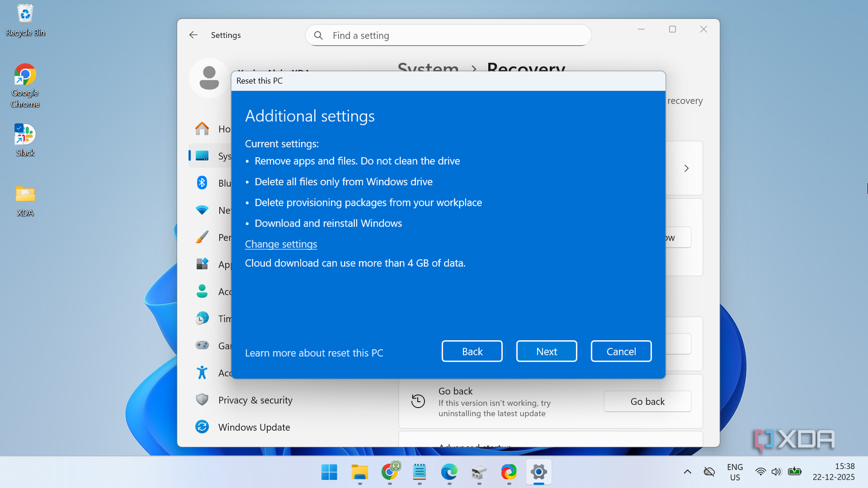
Task: Open File Explorer from taskbar
Action: pos(360,472)
